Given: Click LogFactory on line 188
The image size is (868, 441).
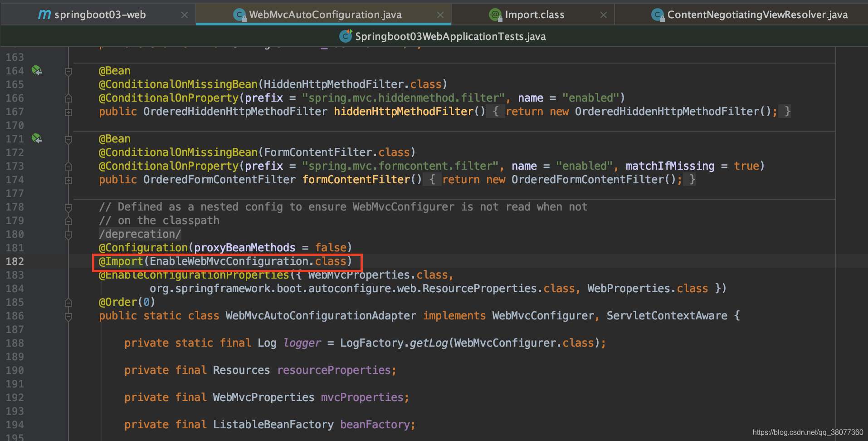Looking at the screenshot, I should point(371,343).
